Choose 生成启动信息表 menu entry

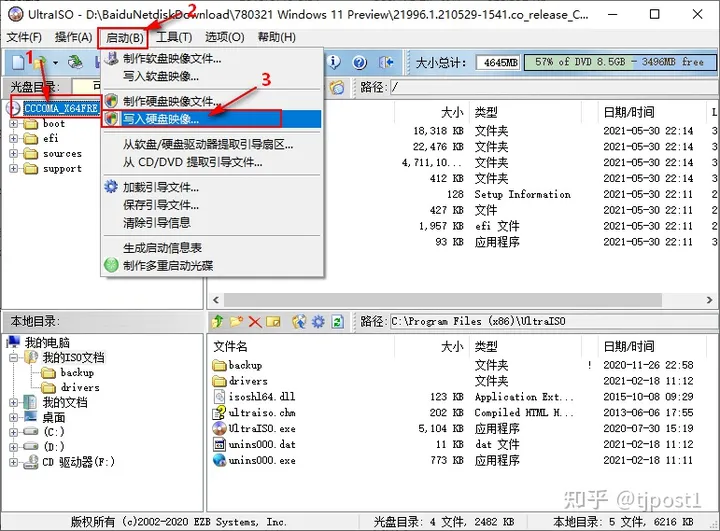coord(212,248)
